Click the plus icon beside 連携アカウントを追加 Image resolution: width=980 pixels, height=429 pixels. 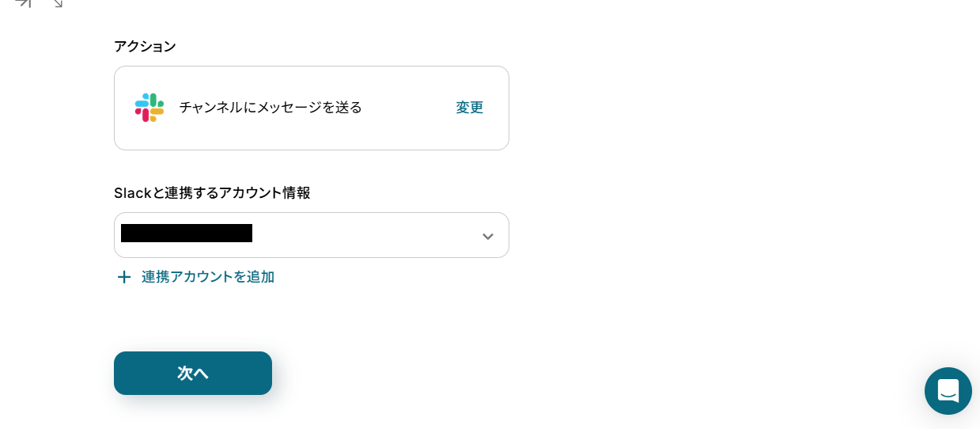click(x=124, y=277)
